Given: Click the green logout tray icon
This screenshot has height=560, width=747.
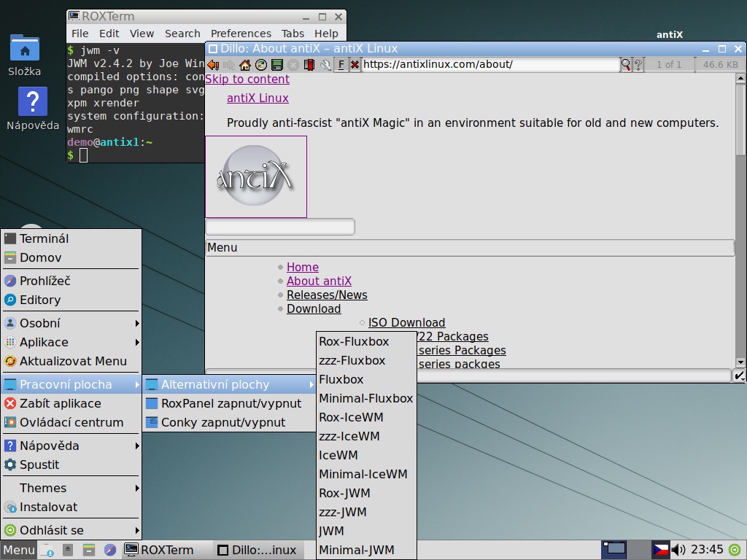Looking at the screenshot, I should tap(735, 550).
